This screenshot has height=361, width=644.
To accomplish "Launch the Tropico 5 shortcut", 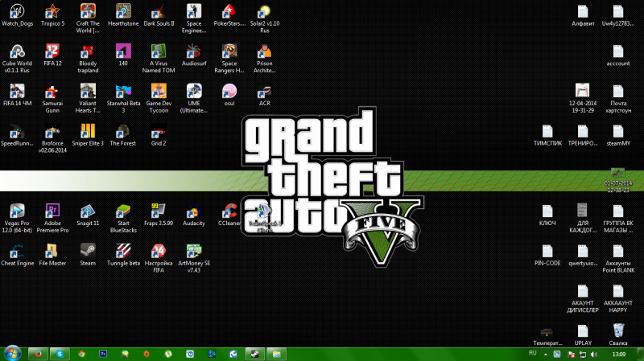I will (52, 14).
